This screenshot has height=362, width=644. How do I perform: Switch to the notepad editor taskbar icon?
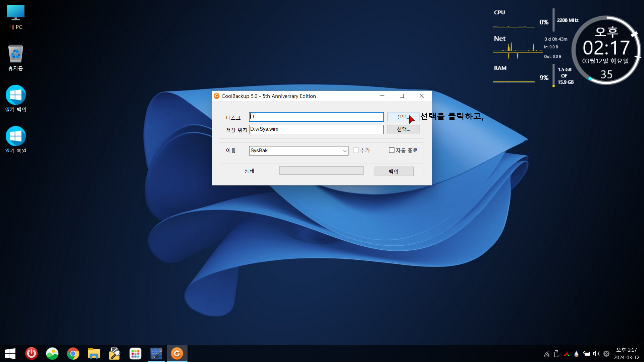(156, 354)
